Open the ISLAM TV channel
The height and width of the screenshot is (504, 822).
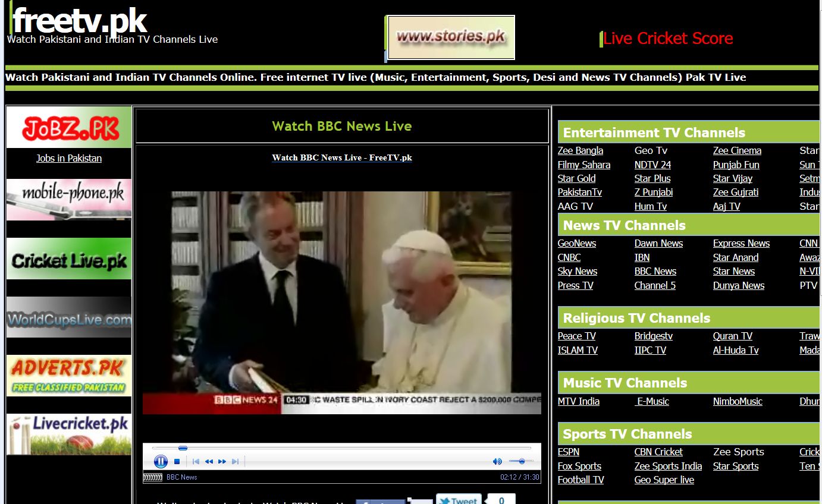[x=578, y=350]
